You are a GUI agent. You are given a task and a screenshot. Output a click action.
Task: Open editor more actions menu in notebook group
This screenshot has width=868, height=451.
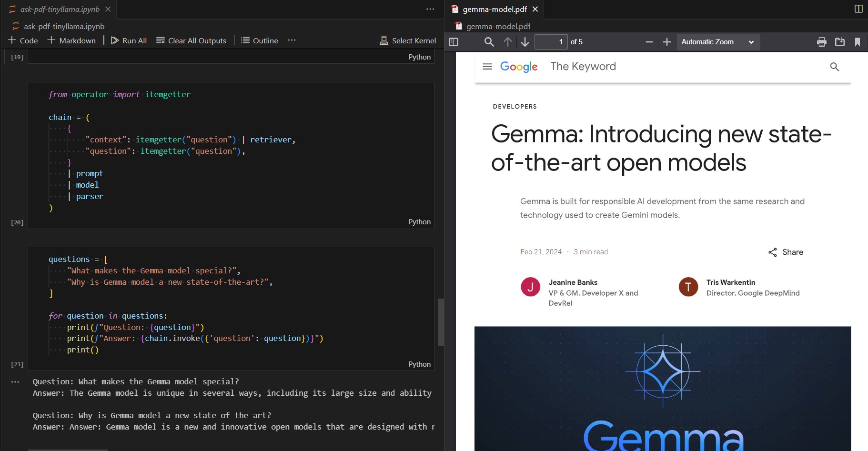pyautogui.click(x=430, y=9)
